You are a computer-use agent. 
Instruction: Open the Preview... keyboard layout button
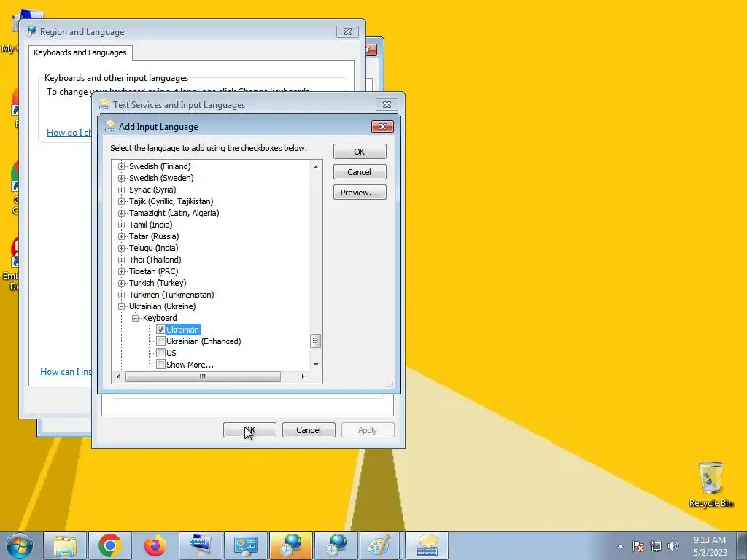(359, 192)
